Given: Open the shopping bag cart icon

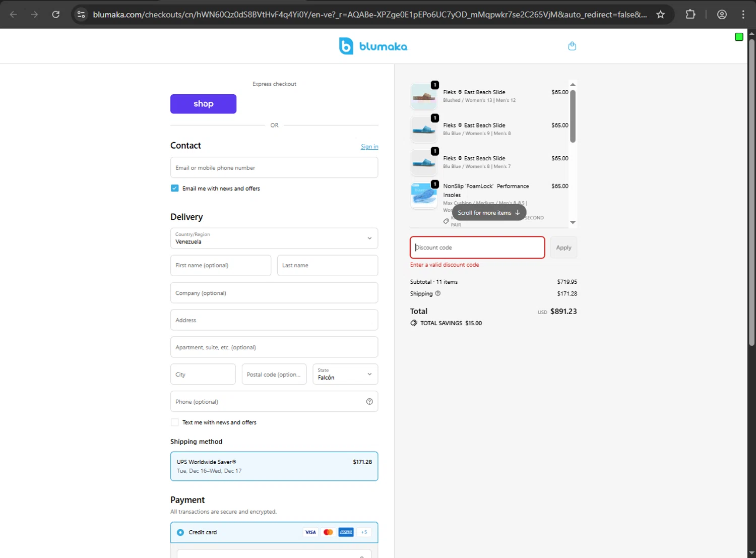Looking at the screenshot, I should pyautogui.click(x=572, y=46).
